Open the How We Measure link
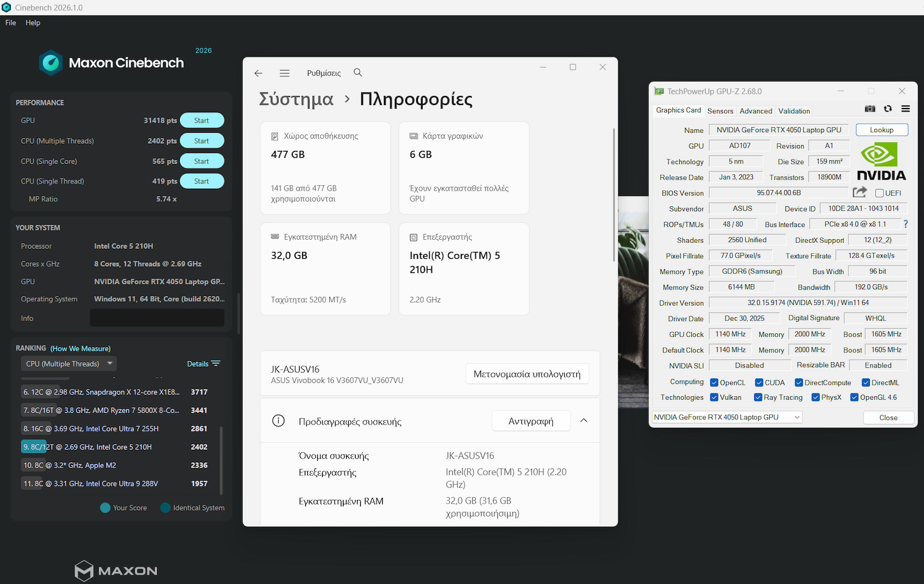The width and height of the screenshot is (924, 584). (x=80, y=348)
